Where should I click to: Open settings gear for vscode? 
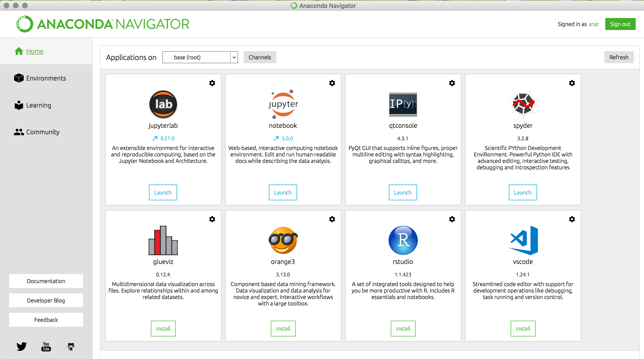click(x=572, y=219)
